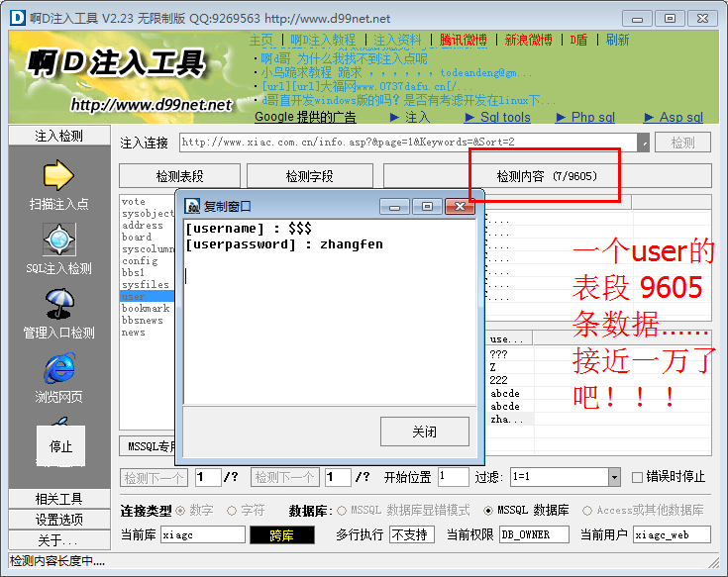Click the 主页 banner link
The width and height of the screenshot is (728, 577).
pos(261,40)
